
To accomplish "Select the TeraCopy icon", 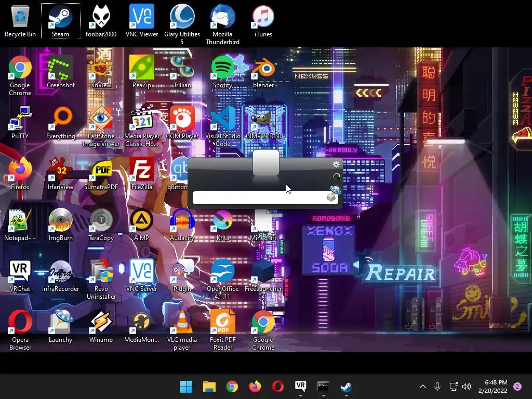I will pyautogui.click(x=101, y=224).
